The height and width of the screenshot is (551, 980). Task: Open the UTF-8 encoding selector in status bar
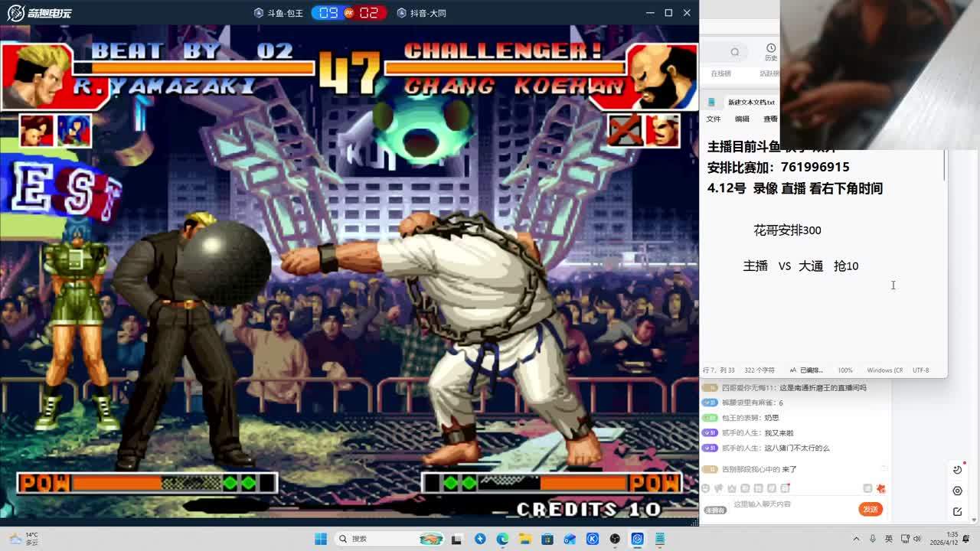pyautogui.click(x=920, y=370)
